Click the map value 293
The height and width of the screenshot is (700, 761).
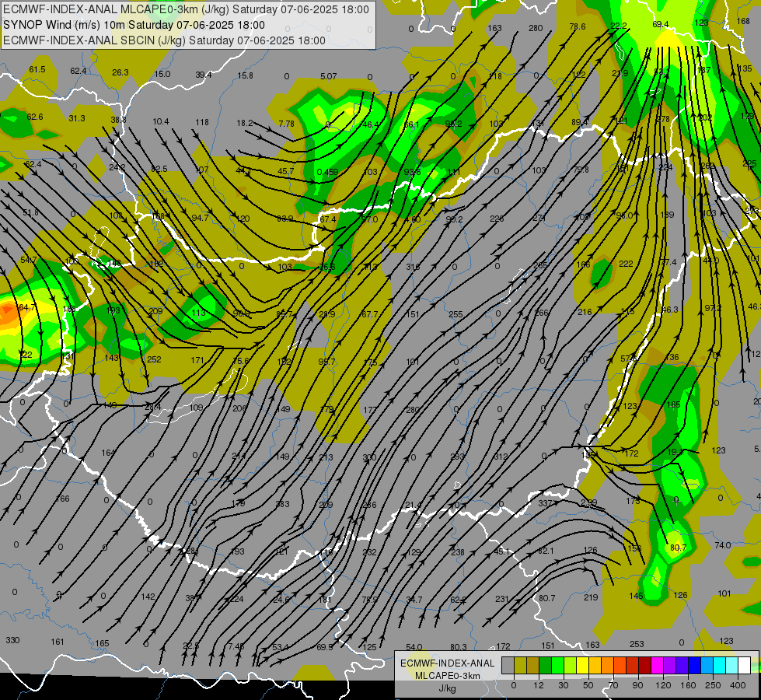(457, 457)
